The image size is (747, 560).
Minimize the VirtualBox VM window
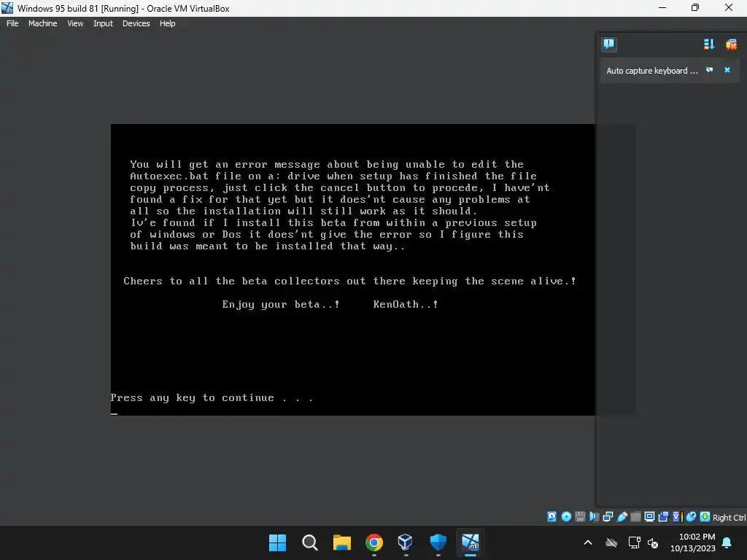coord(662,7)
